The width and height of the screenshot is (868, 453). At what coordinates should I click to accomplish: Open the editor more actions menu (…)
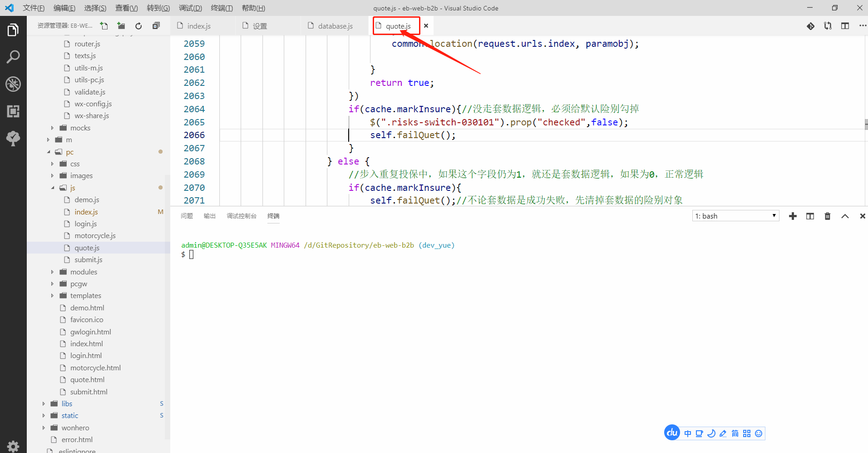click(x=863, y=26)
